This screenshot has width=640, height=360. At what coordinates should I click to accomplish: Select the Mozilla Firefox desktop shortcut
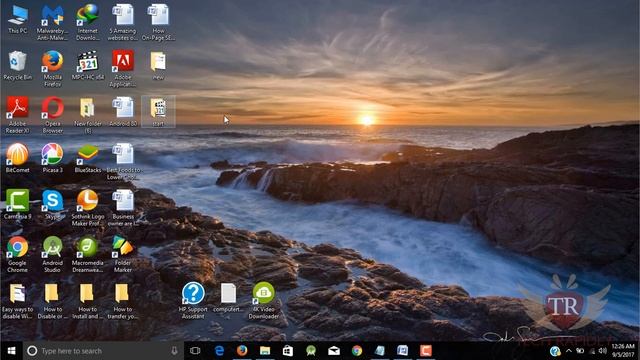tap(53, 69)
